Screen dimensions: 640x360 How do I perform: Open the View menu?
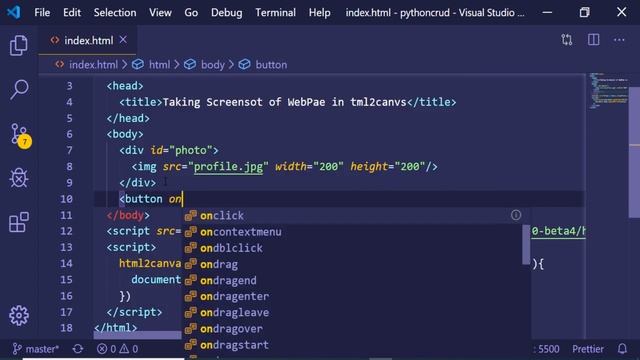[x=160, y=13]
